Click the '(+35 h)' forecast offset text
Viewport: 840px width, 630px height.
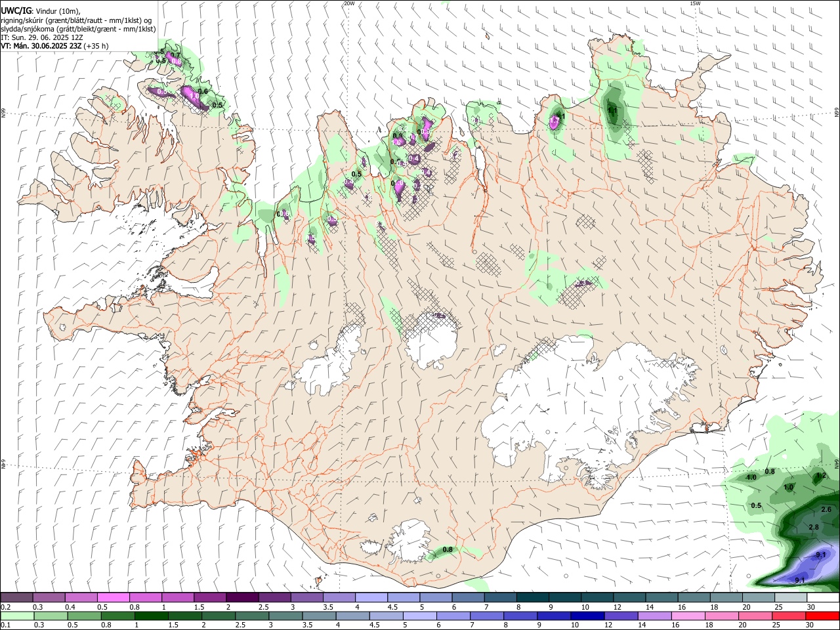coord(96,46)
